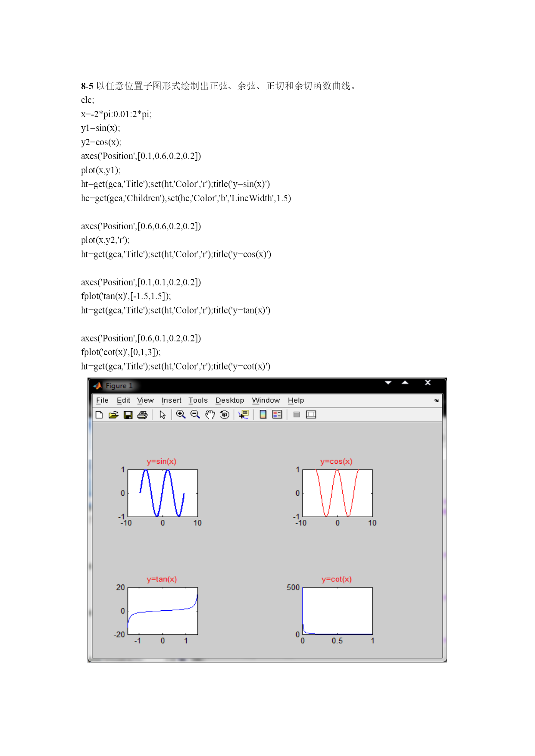Select the Pan hand tool

[210, 415]
